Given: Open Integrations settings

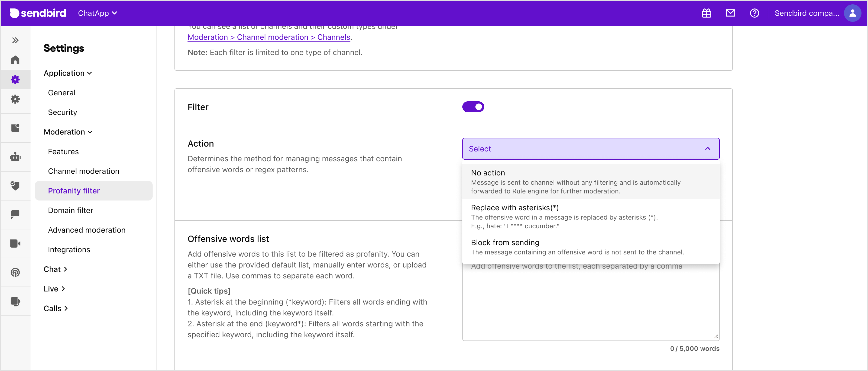Looking at the screenshot, I should tap(69, 250).
